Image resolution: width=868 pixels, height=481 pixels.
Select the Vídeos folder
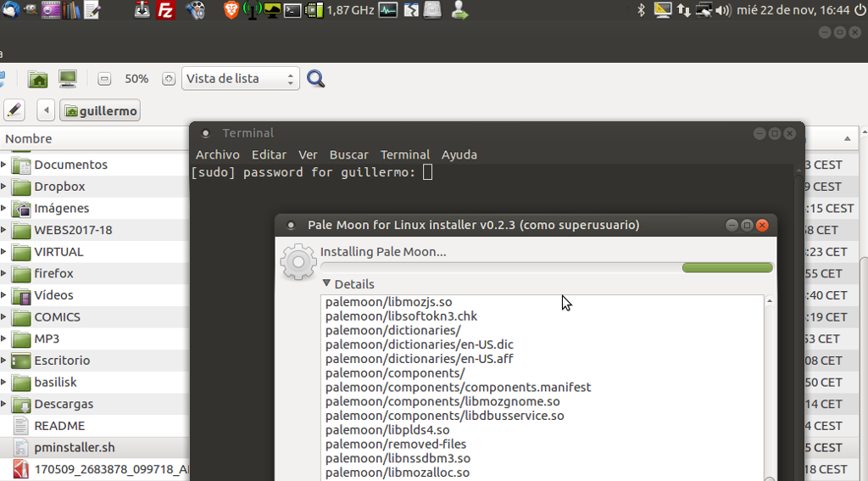click(94, 295)
